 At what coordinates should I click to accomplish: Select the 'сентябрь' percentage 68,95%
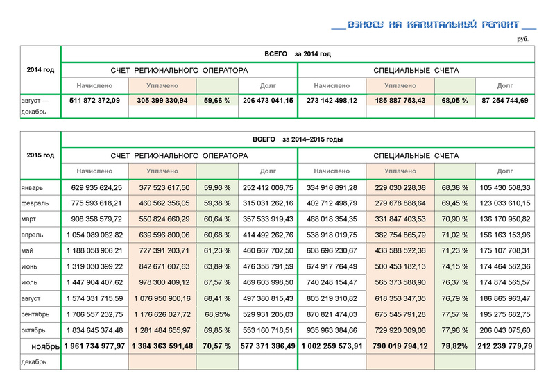(x=217, y=314)
